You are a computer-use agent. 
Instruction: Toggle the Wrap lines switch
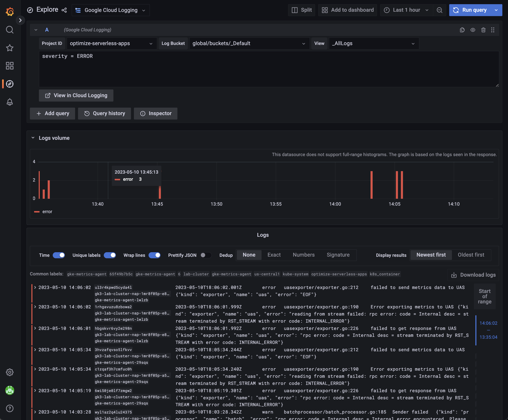[154, 255]
